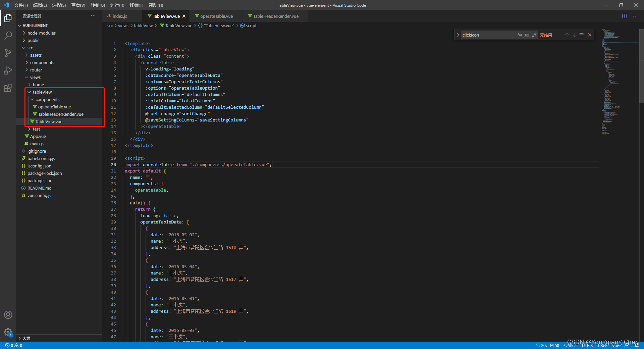The width and height of the screenshot is (644, 349).
Task: Expand replace field in find widget
Action: point(458,35)
